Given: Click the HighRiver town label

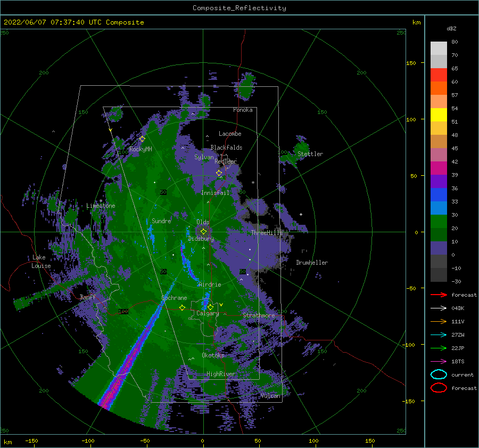Looking at the screenshot, I should click(221, 374).
